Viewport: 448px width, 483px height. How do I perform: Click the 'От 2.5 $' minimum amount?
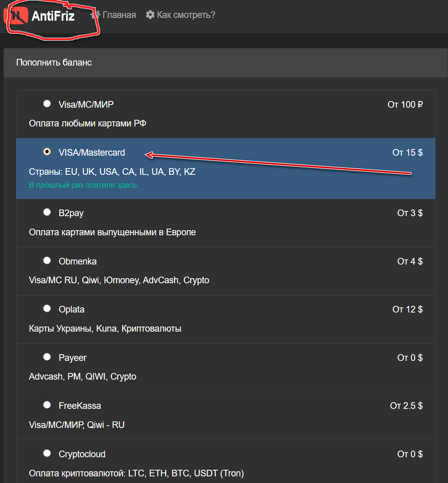pos(406,406)
